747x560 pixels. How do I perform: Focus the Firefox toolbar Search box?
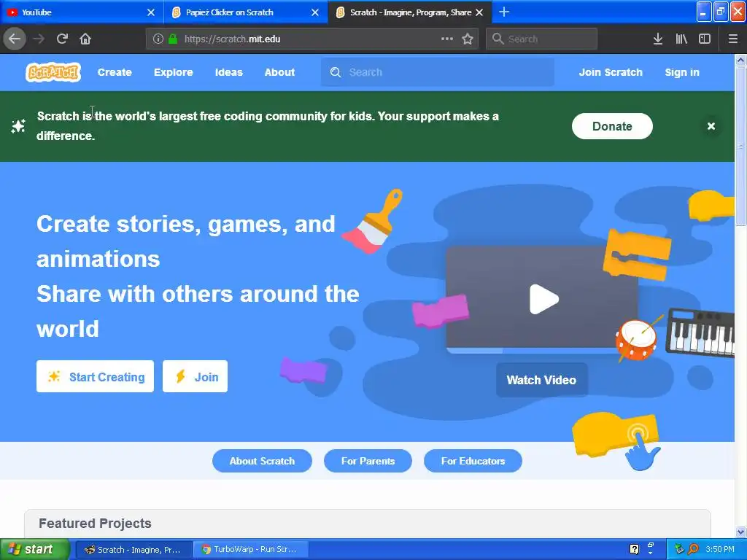click(542, 39)
